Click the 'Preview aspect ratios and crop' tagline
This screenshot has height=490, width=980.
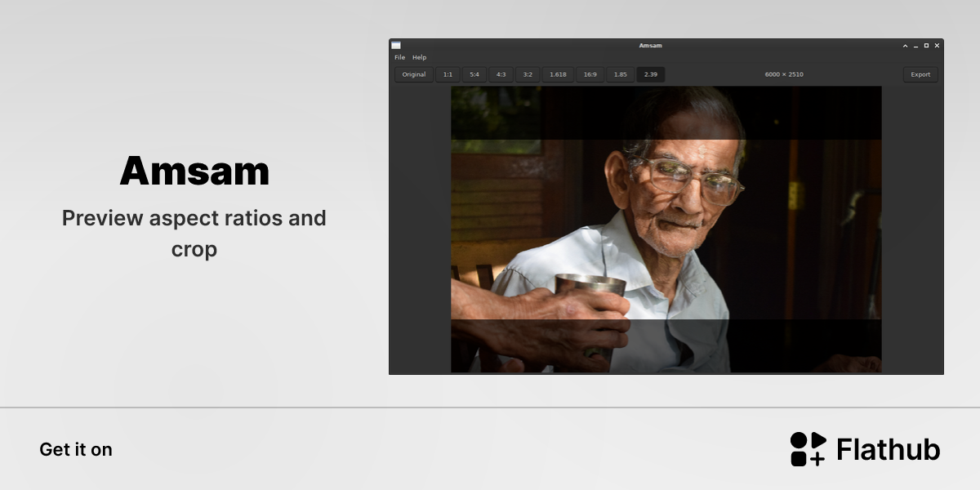coord(194,234)
